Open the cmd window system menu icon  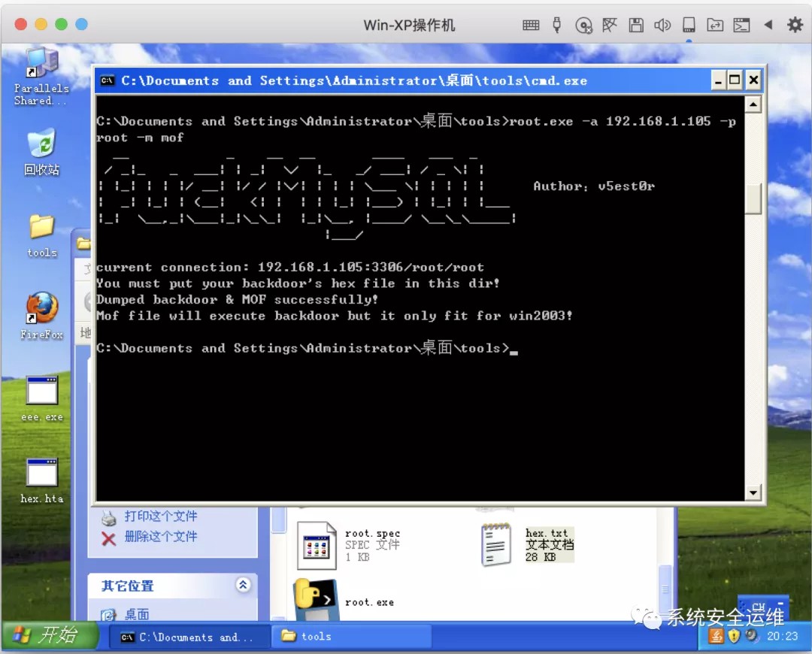tap(108, 80)
